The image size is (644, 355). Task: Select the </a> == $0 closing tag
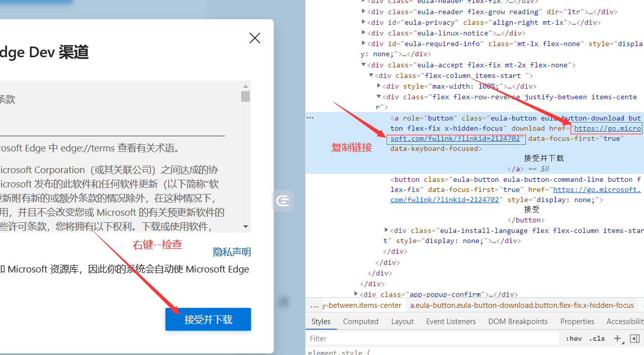point(528,169)
